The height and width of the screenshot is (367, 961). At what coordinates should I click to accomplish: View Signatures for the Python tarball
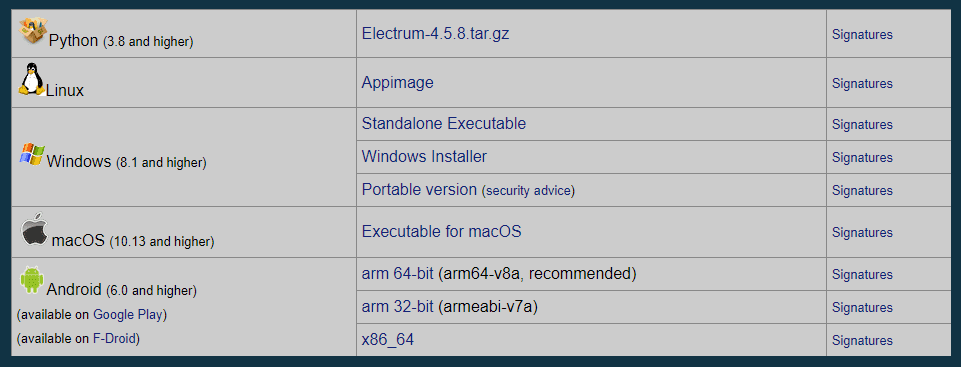pos(862,34)
